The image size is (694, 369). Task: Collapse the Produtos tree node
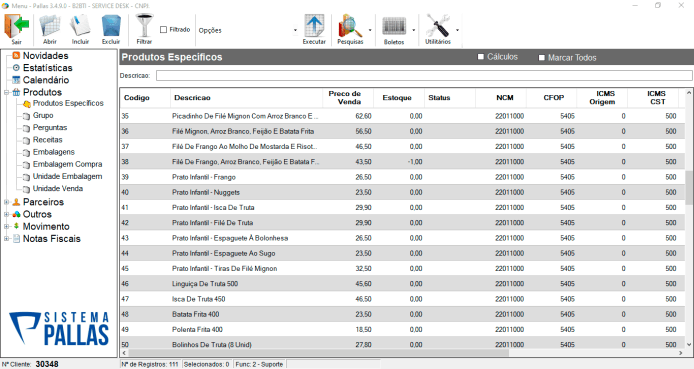pos(7,92)
